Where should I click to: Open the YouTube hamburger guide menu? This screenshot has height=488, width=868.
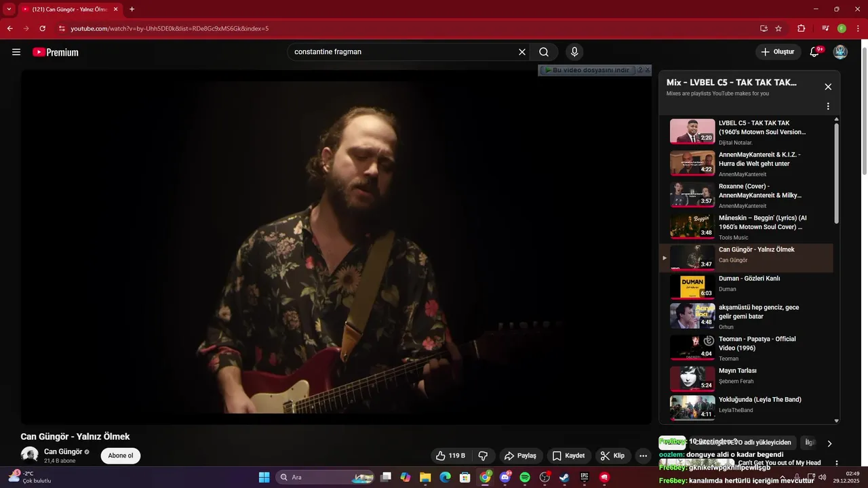pos(16,52)
